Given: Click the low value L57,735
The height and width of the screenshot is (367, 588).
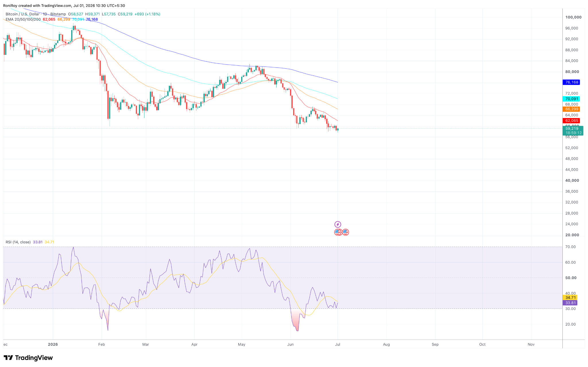Looking at the screenshot, I should (109, 14).
